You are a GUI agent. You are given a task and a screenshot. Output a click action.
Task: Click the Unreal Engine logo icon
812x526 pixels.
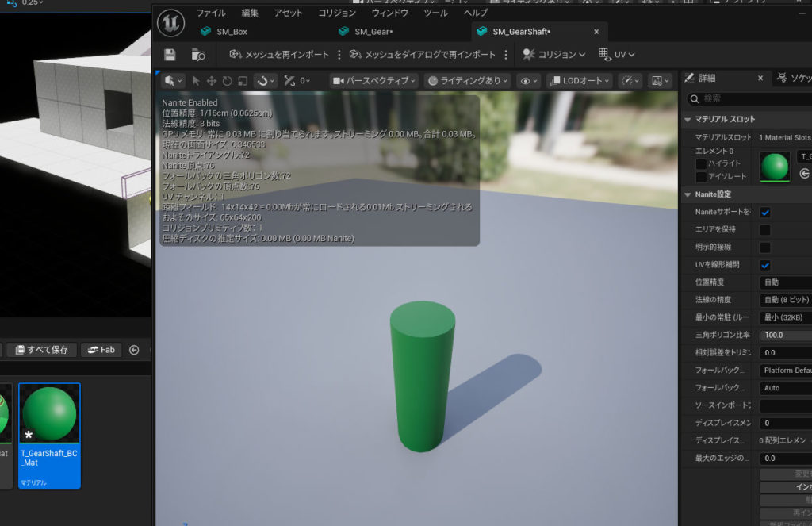point(170,21)
